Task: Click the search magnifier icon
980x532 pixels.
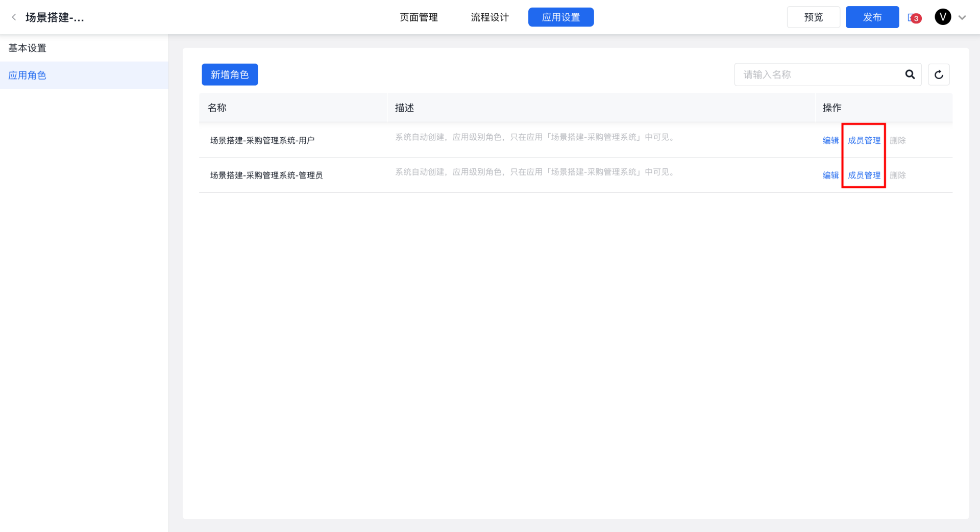Action: 910,74
